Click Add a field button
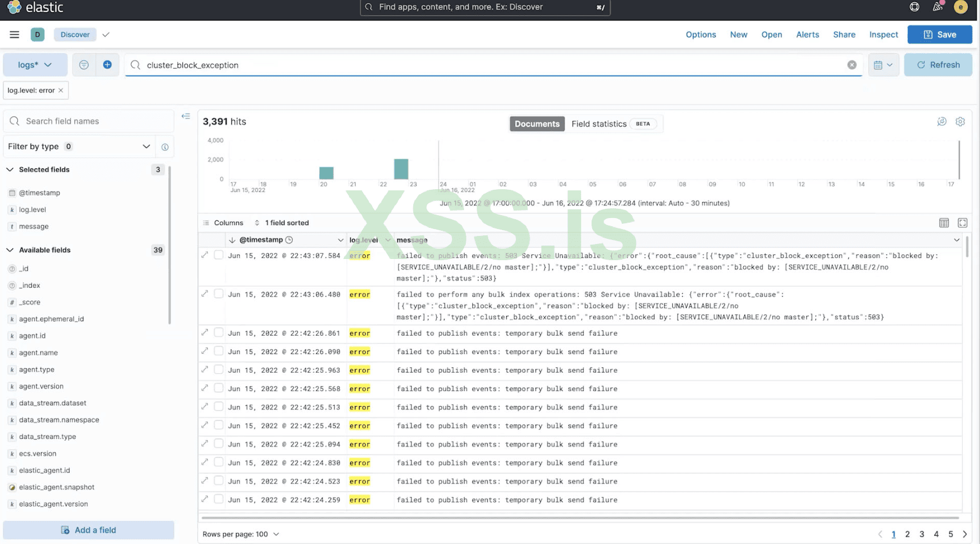The width and height of the screenshot is (980, 544). (88, 530)
